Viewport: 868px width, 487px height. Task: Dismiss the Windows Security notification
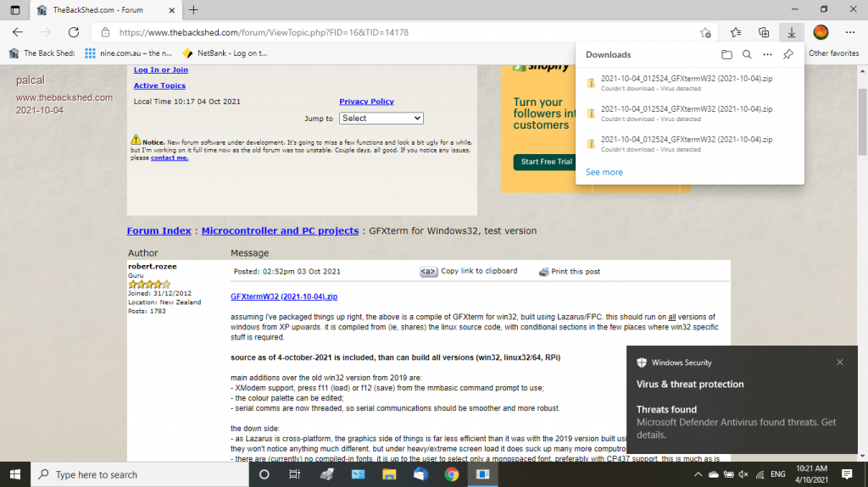coord(840,362)
